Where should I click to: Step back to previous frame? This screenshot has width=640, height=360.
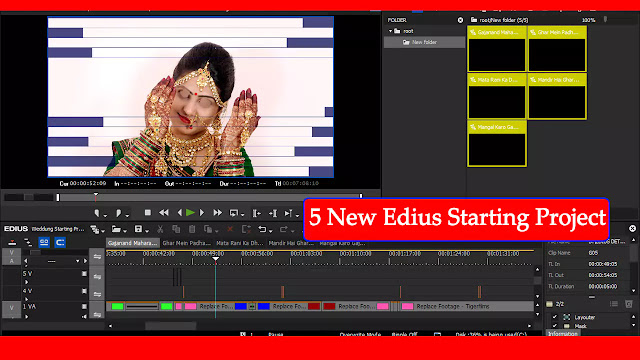[180, 213]
